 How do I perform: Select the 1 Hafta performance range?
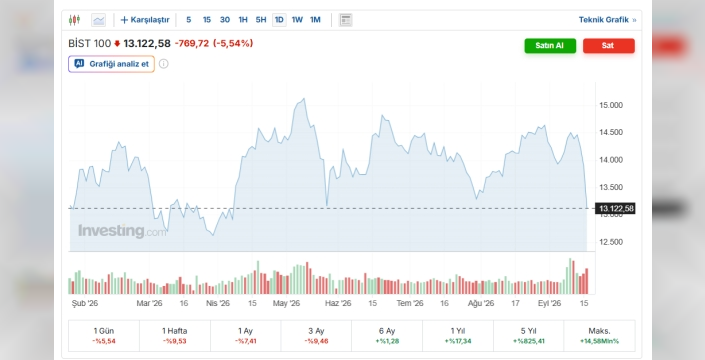pos(174,336)
